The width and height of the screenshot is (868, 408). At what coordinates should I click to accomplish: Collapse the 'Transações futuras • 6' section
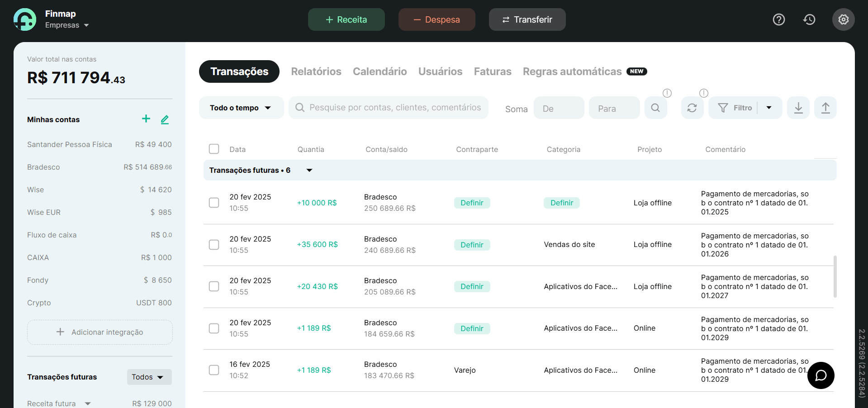309,171
